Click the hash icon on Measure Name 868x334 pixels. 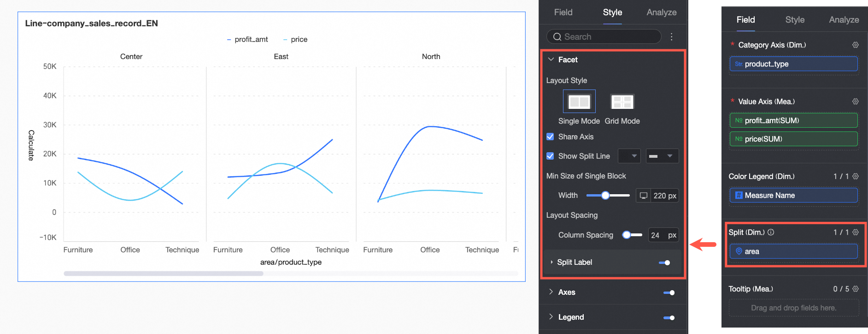(739, 195)
